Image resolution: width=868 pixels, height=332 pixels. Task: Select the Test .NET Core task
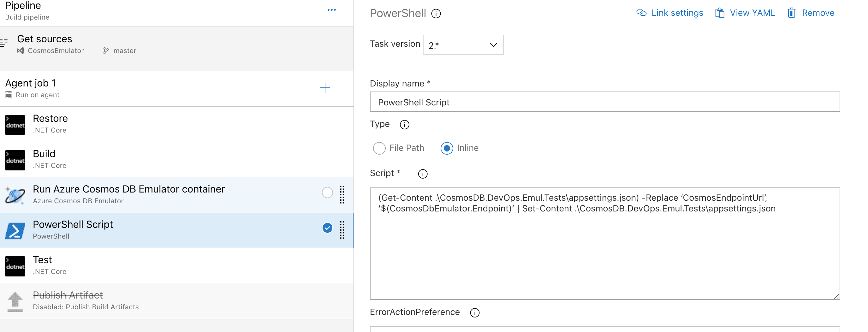point(176,266)
